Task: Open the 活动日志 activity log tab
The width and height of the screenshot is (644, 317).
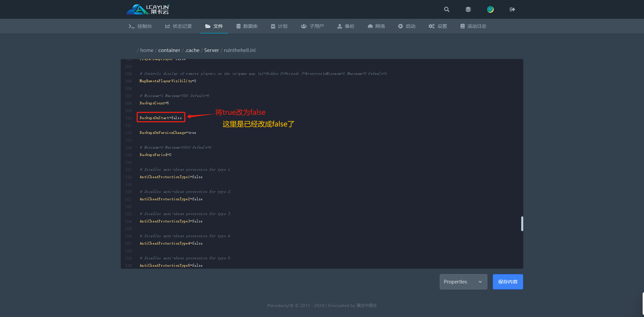Action: pyautogui.click(x=473, y=26)
